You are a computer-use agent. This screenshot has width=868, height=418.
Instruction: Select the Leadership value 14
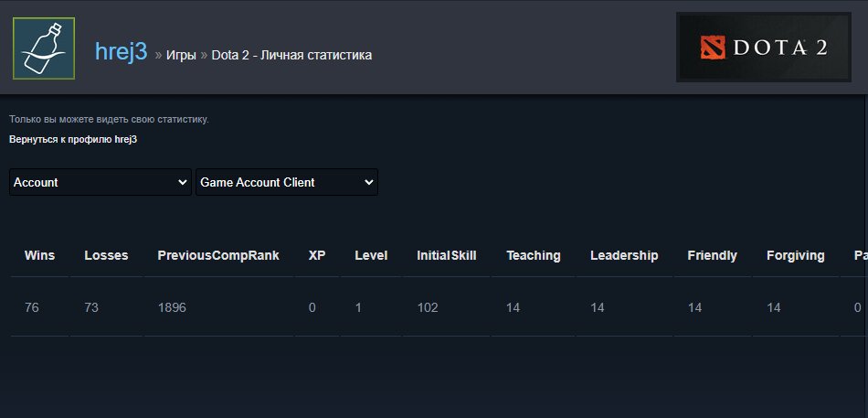[x=598, y=307]
